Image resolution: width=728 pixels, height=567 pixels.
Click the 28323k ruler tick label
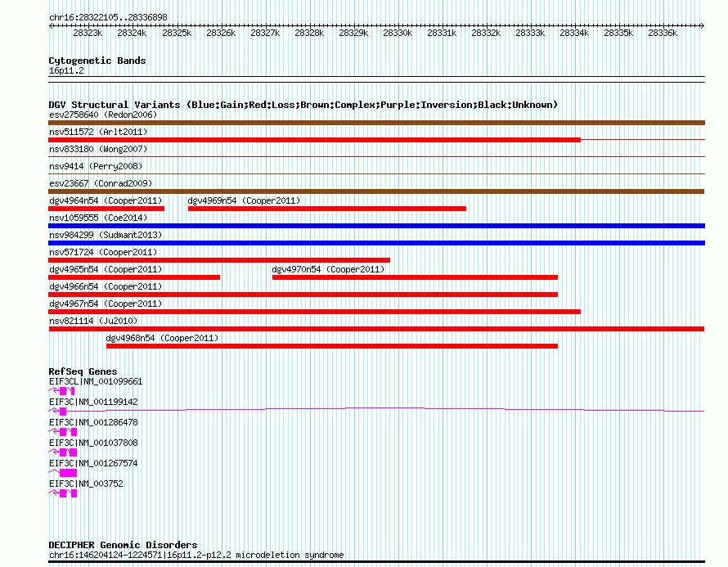88,33
